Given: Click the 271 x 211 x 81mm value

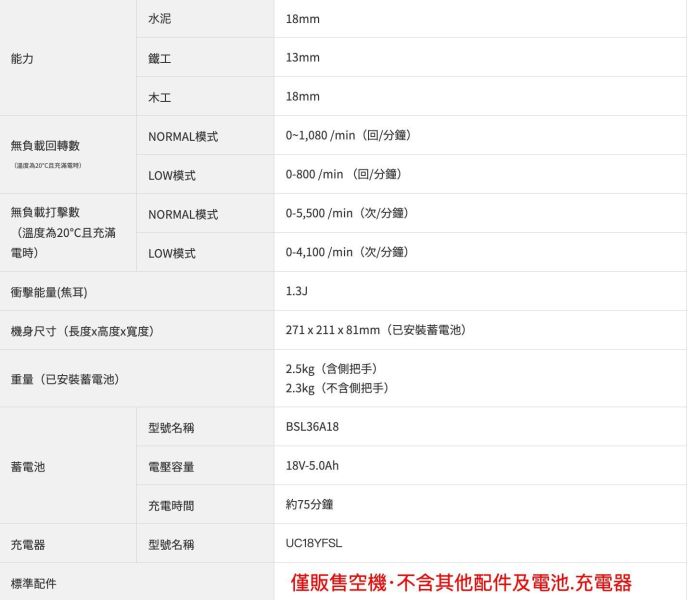Looking at the screenshot, I should [x=376, y=330].
